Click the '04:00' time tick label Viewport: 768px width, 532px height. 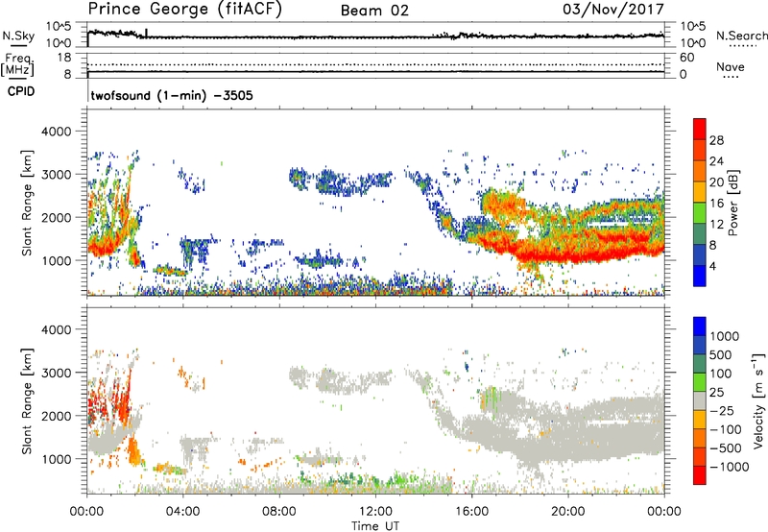(182, 512)
